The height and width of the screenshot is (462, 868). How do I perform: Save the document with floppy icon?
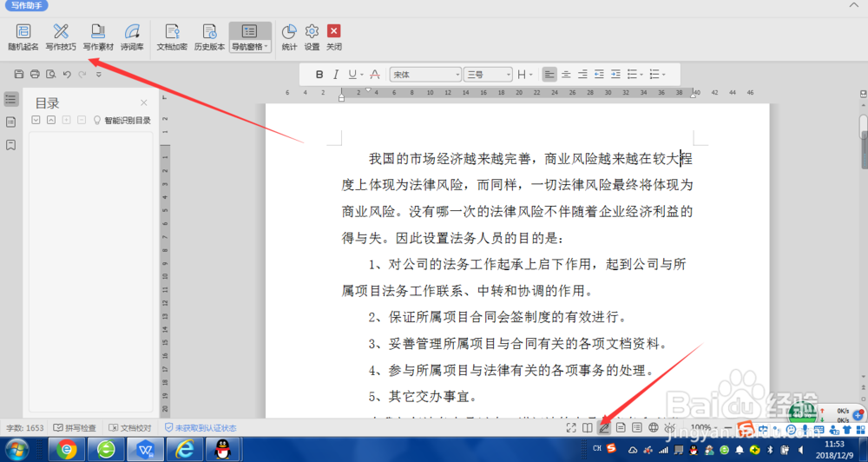(x=19, y=74)
